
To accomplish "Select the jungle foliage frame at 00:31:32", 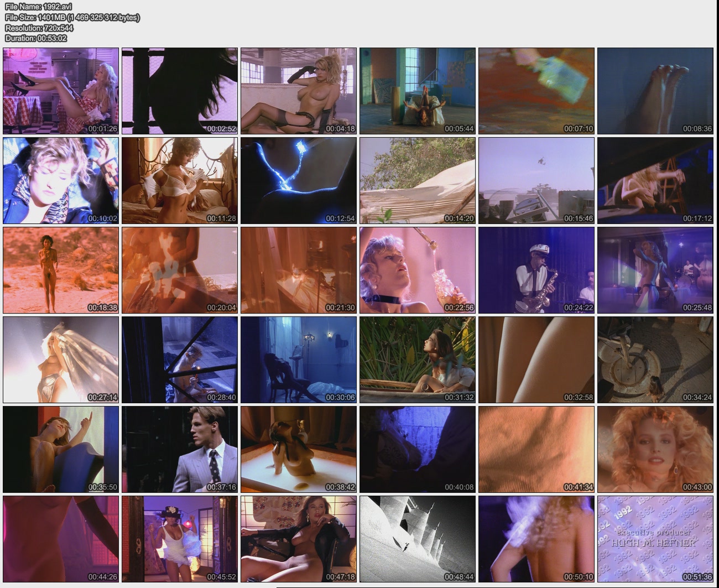I will 417,360.
